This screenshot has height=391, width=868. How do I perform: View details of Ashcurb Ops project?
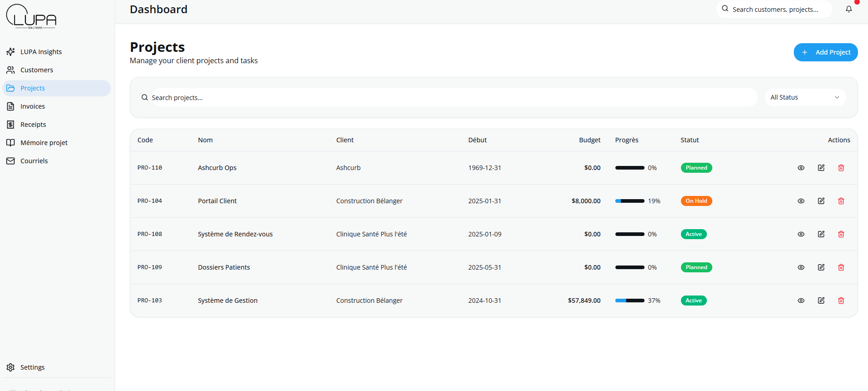click(x=801, y=168)
